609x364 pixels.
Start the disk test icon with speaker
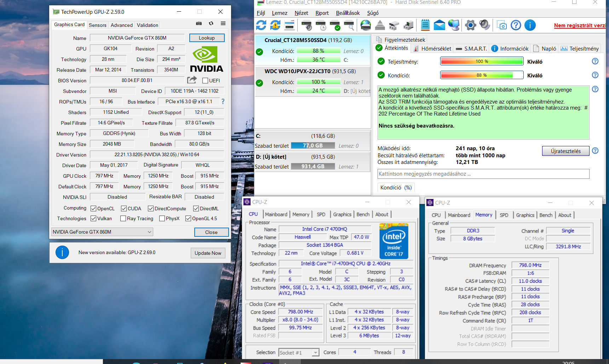[x=307, y=25]
